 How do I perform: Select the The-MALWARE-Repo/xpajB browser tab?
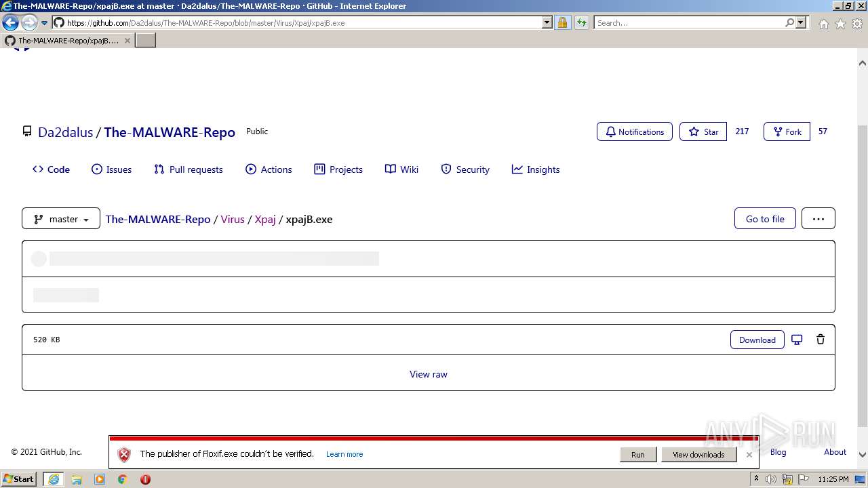(x=67, y=40)
